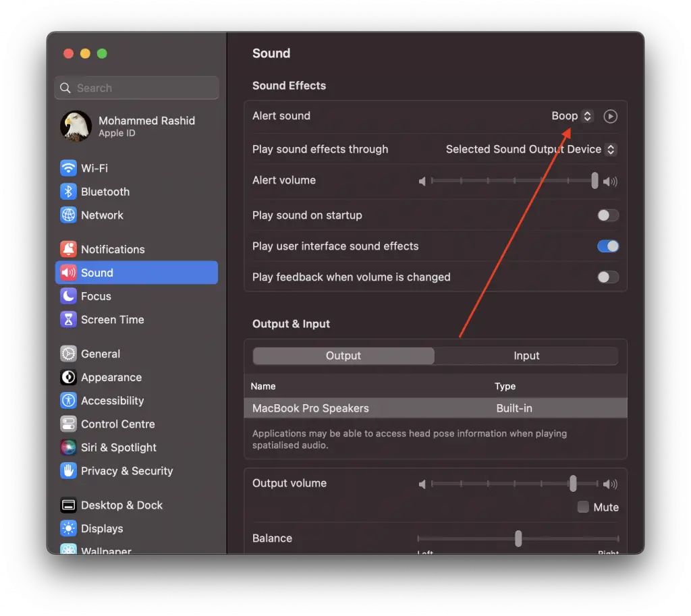Open Control Centre settings
The width and height of the screenshot is (691, 616).
[136, 424]
